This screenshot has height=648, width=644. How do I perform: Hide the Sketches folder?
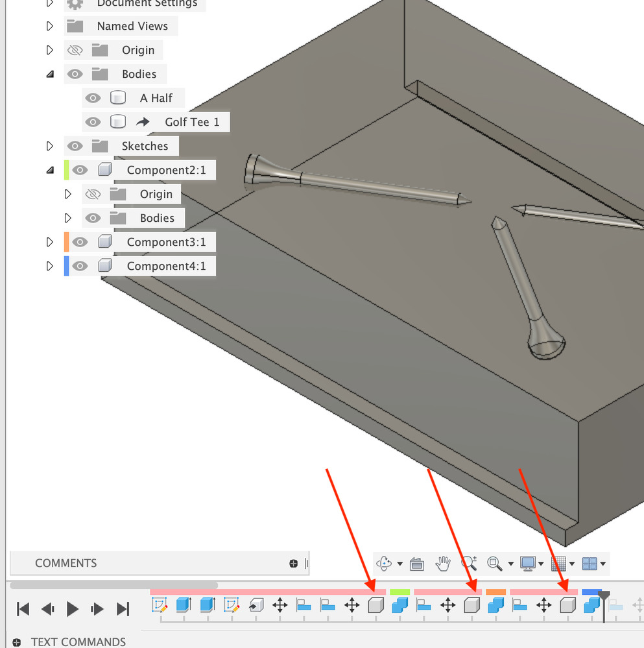tap(75, 146)
